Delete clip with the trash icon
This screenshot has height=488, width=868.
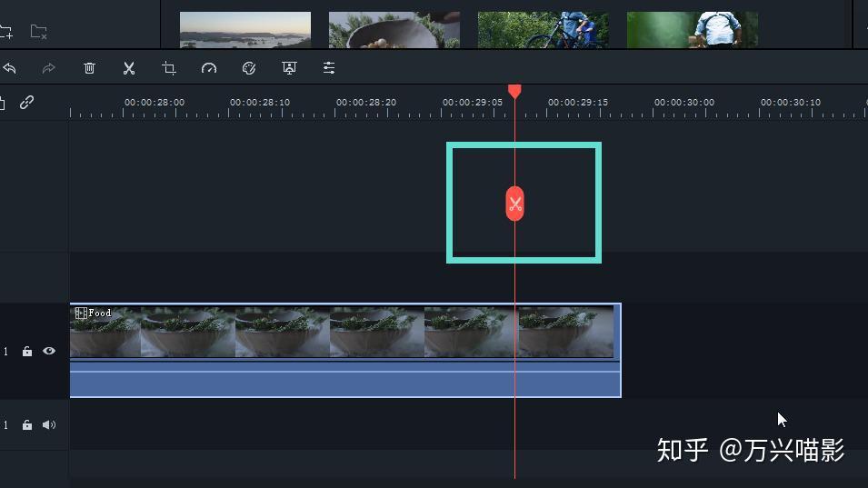pyautogui.click(x=89, y=68)
